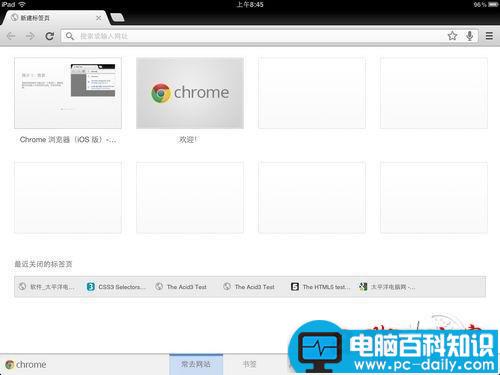This screenshot has height=375, width=500.
Task: Reopen the second The Acid3 Test tab
Action: (249, 287)
